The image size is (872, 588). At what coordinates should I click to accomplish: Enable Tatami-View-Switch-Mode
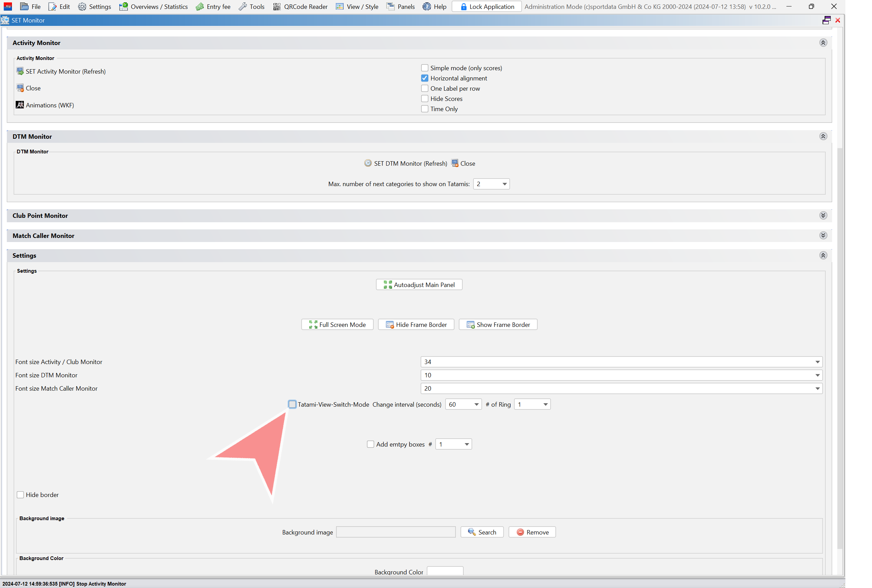292,404
